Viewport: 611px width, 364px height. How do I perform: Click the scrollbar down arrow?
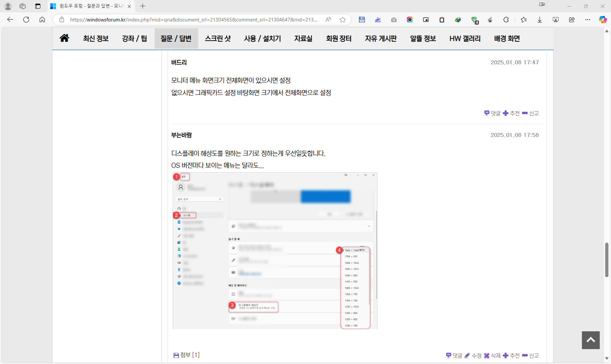pyautogui.click(x=607, y=359)
